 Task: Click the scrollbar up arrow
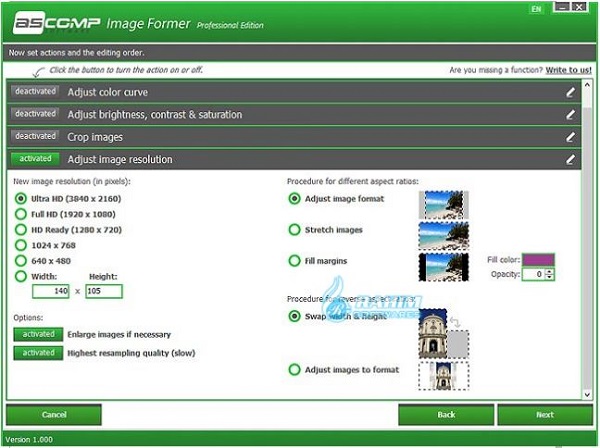pyautogui.click(x=587, y=85)
